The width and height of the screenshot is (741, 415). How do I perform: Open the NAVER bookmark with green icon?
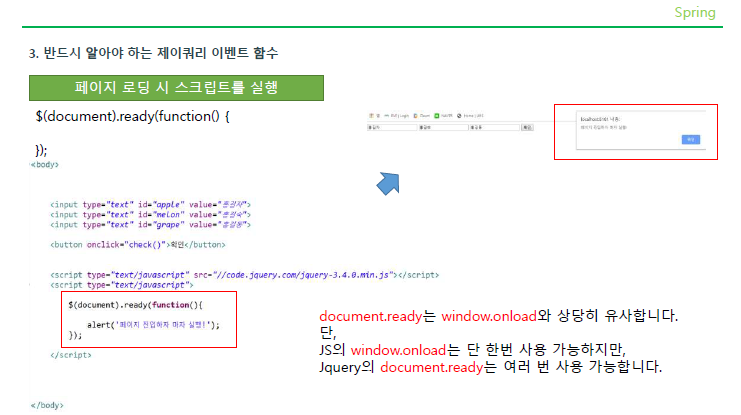tap(443, 116)
